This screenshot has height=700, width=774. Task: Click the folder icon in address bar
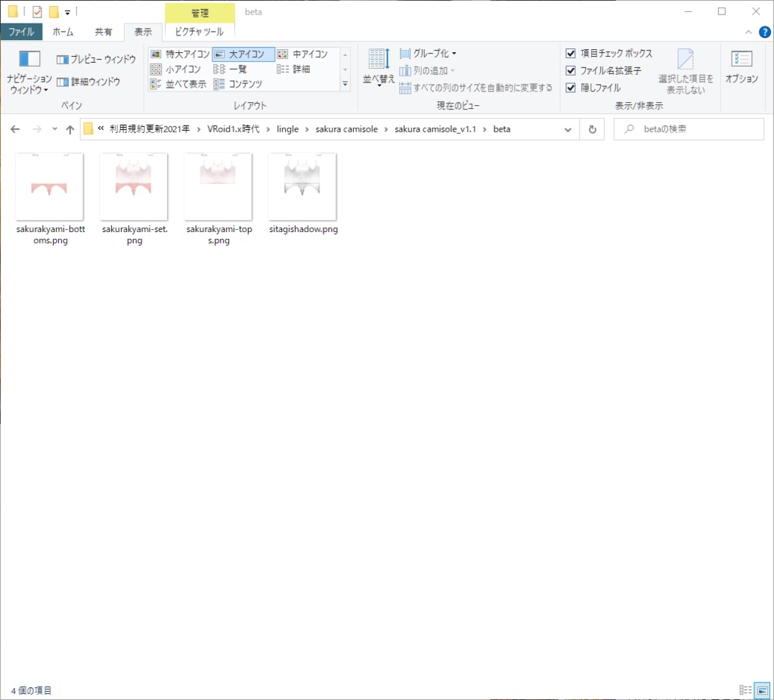(x=88, y=129)
